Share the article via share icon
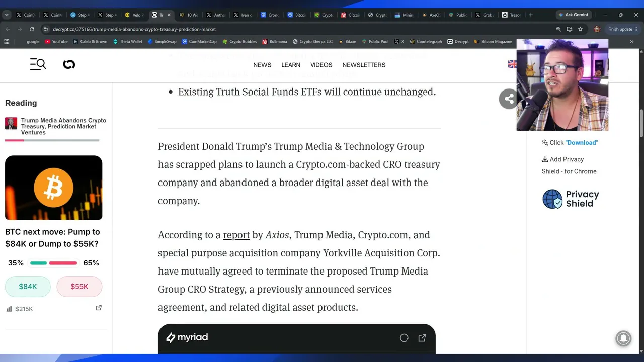 click(509, 99)
